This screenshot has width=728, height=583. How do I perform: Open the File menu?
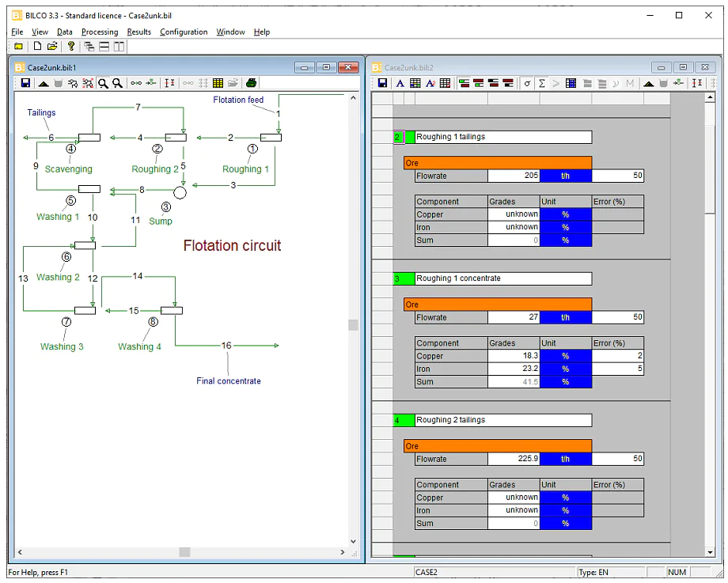(17, 32)
